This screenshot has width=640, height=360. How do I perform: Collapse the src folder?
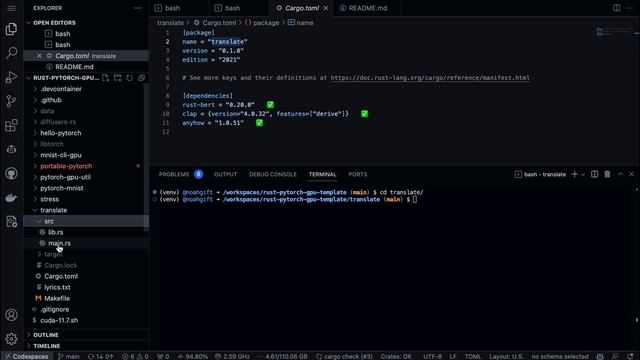pos(49,221)
